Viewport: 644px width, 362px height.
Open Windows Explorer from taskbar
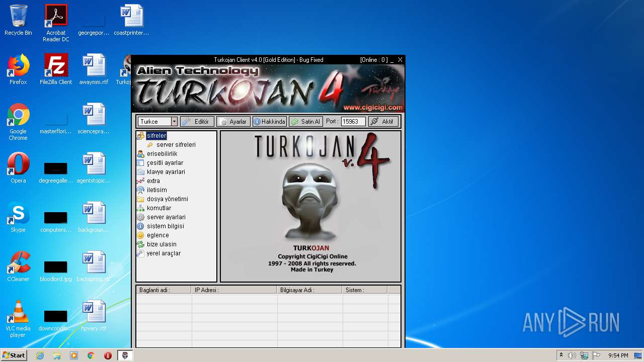(x=57, y=355)
